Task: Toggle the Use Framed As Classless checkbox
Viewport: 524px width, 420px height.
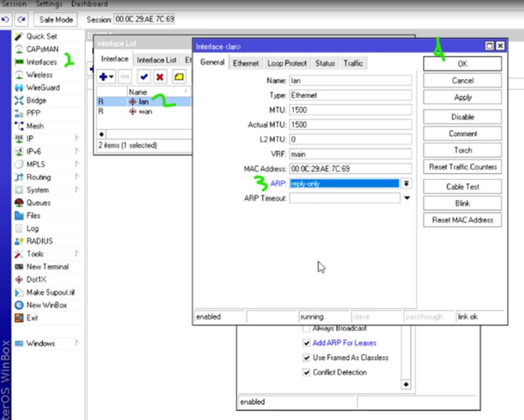Action: (x=306, y=357)
